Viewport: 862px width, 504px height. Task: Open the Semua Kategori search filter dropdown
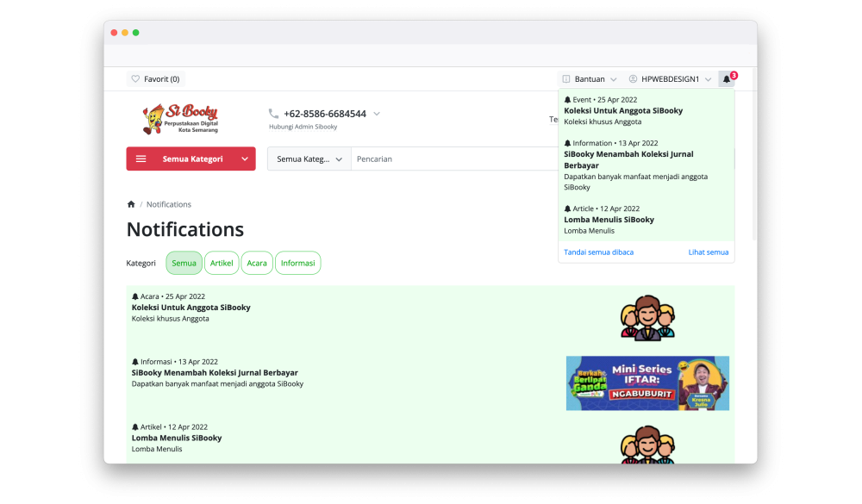pos(309,159)
